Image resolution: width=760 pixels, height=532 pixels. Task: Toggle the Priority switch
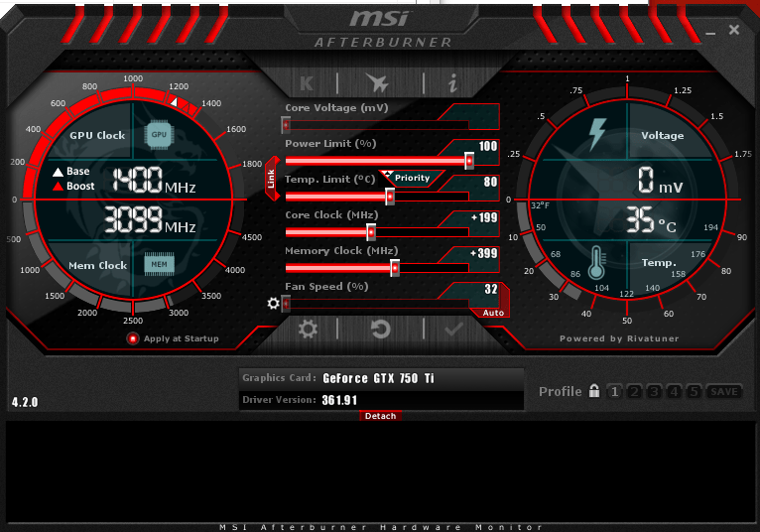tap(412, 178)
